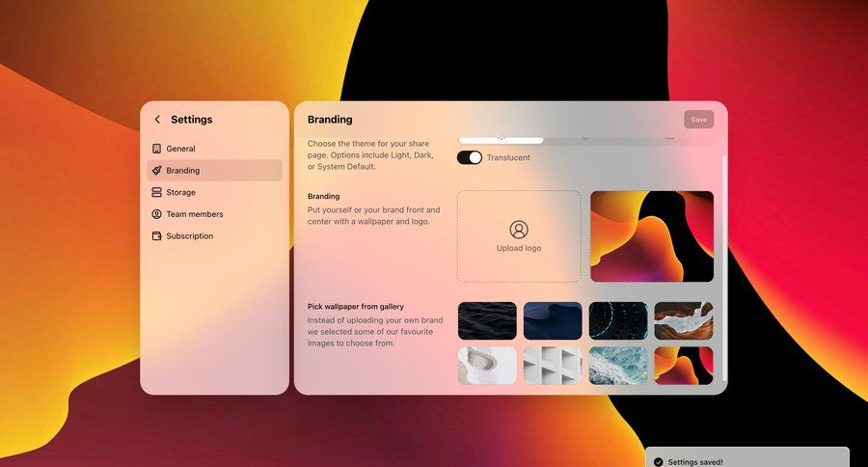868x467 pixels.
Task: Open the General settings section
Action: coord(215,149)
